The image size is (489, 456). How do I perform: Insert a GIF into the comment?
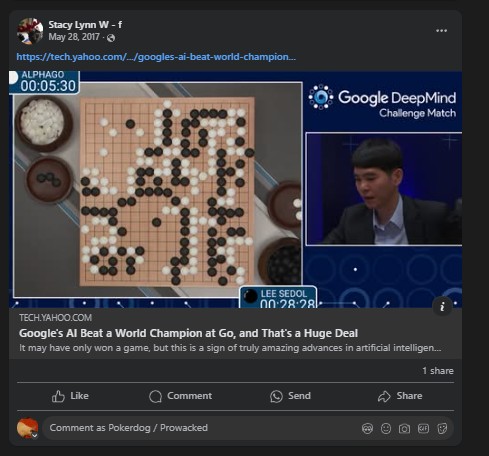coord(423,428)
